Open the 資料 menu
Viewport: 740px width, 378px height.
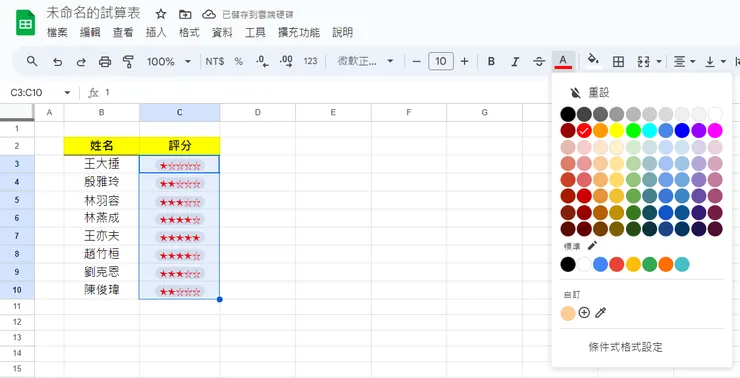[x=222, y=33]
